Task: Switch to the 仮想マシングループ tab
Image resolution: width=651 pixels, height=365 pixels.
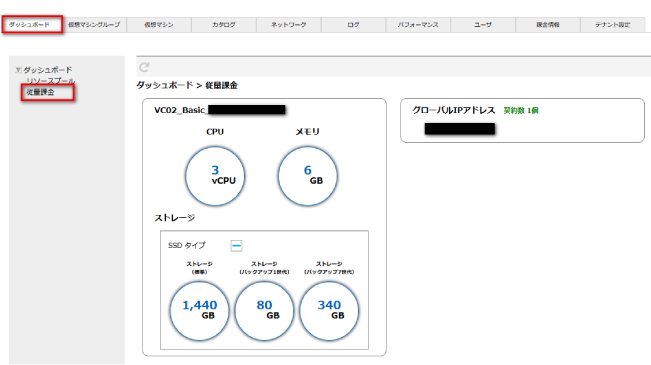Action: [94, 25]
